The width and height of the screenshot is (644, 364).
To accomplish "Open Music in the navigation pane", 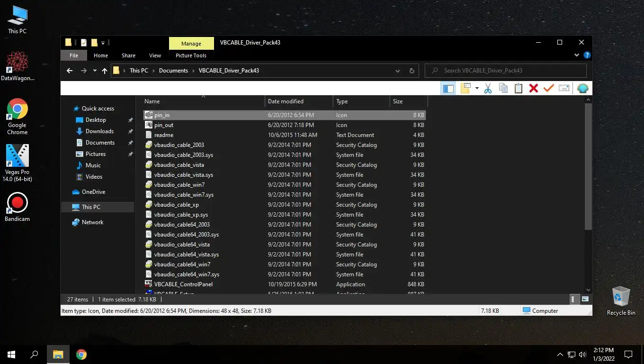I will [x=93, y=165].
